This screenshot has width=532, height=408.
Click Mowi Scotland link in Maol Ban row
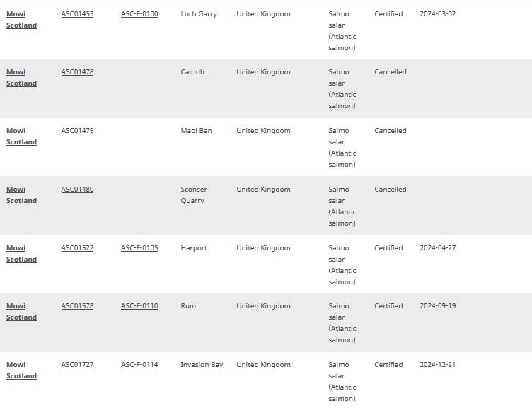click(21, 136)
